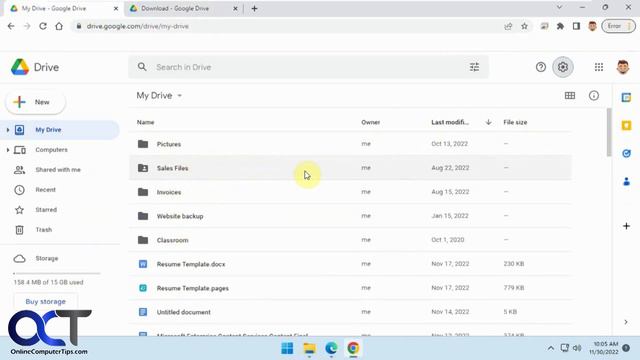This screenshot has height=360, width=640.
Task: Select Resume Template.docx file
Action: (350, 264)
